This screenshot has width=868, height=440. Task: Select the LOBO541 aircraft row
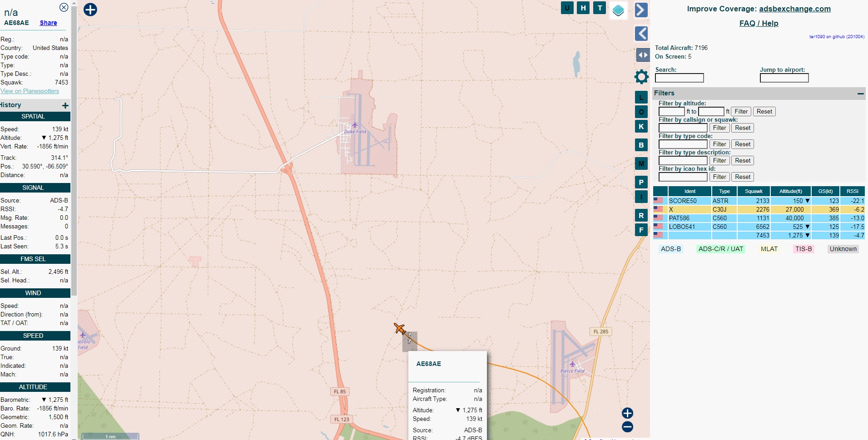[x=759, y=227]
